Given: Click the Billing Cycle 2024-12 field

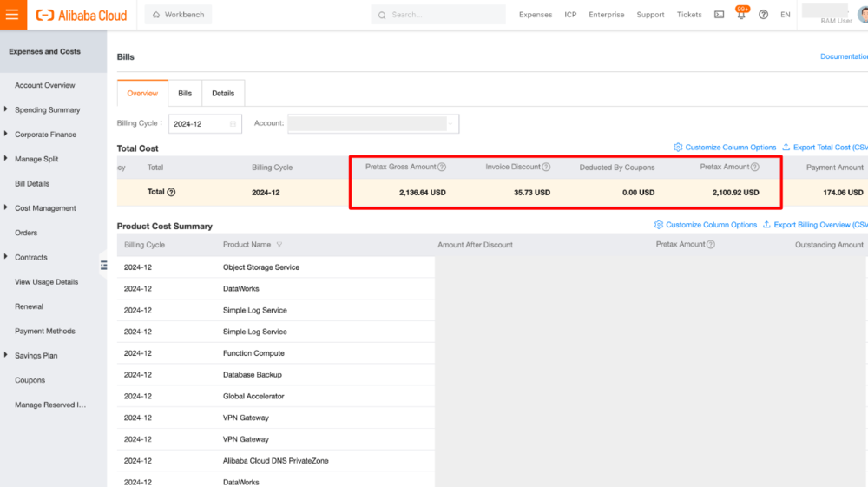Looking at the screenshot, I should click(x=205, y=124).
